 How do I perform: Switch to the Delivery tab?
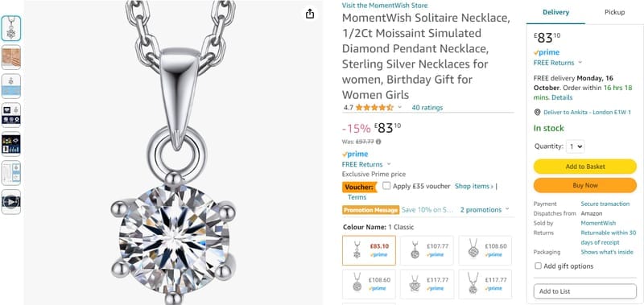coord(555,12)
